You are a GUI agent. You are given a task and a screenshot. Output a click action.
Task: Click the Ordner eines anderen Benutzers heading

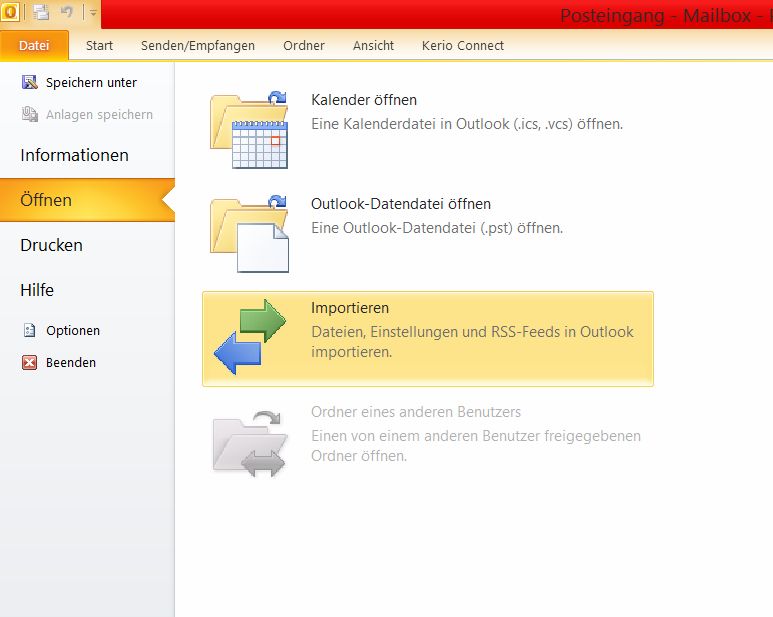pyautogui.click(x=416, y=412)
